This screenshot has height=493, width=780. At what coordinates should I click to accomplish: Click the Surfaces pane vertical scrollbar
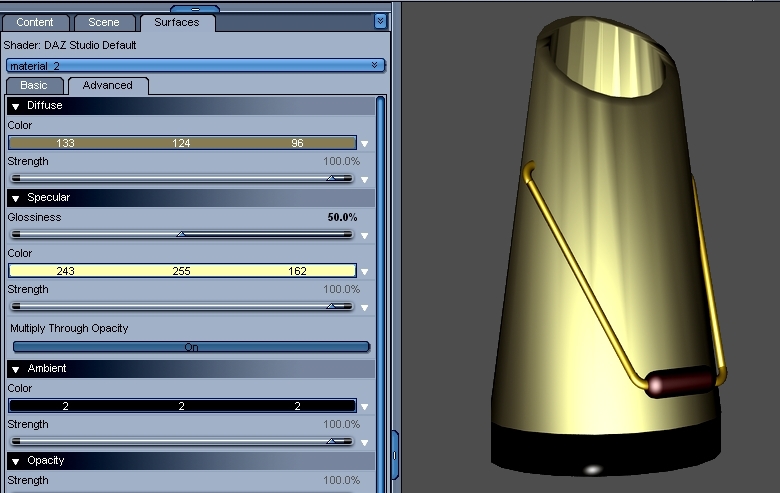click(x=381, y=294)
